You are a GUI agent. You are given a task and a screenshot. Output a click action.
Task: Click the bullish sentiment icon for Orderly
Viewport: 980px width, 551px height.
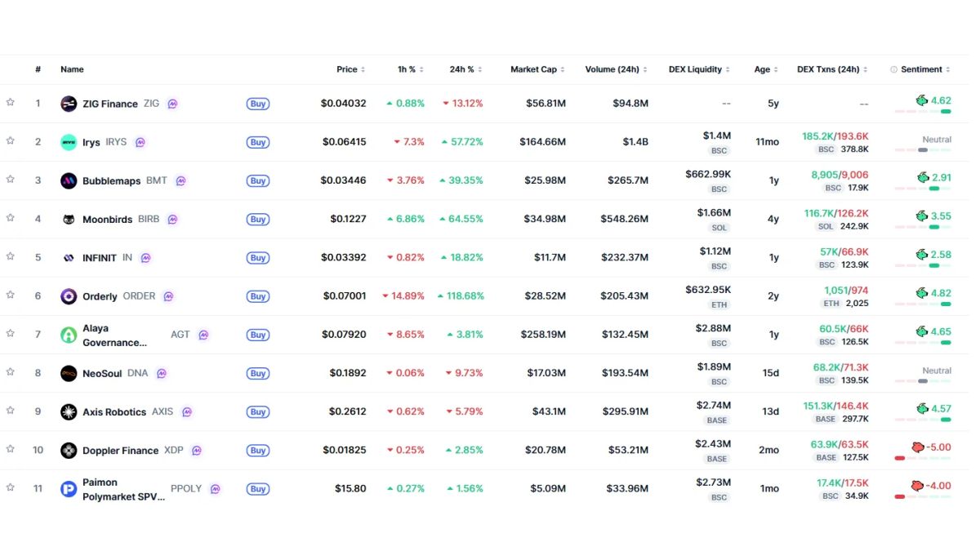pyautogui.click(x=922, y=293)
